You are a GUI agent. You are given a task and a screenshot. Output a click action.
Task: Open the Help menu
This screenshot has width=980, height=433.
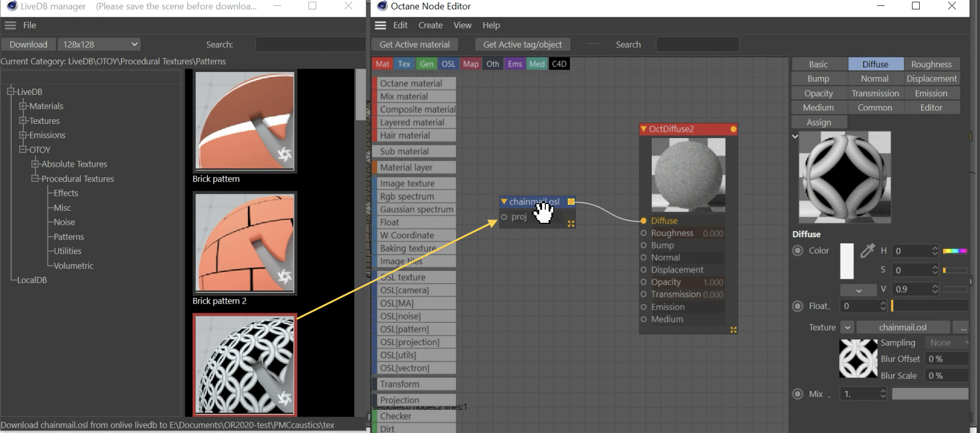coord(491,25)
